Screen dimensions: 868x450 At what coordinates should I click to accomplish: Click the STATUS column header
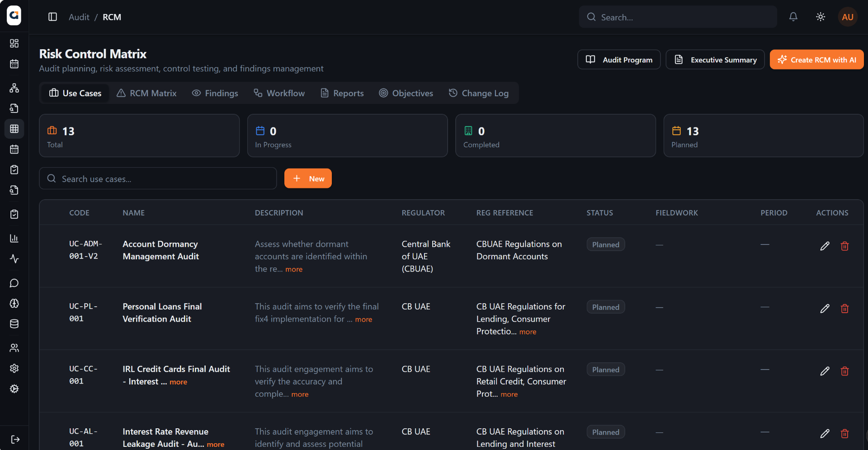pos(599,213)
